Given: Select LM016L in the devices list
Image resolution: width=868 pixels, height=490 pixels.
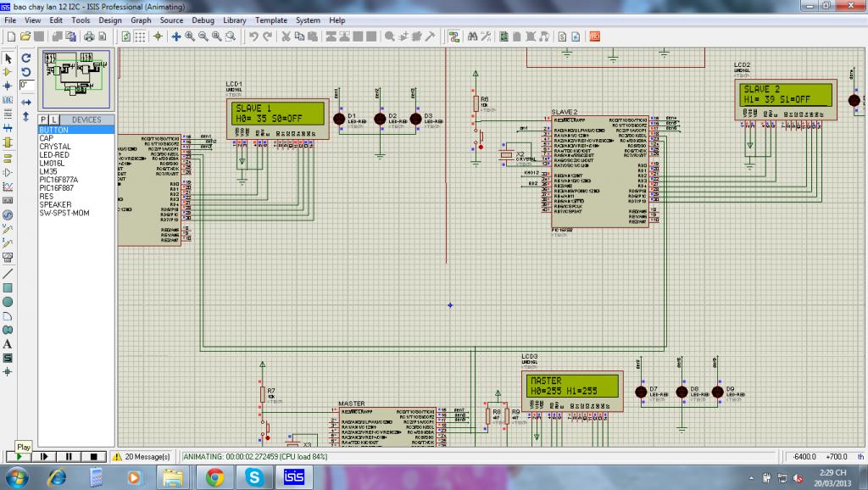Looking at the screenshot, I should point(53,163).
